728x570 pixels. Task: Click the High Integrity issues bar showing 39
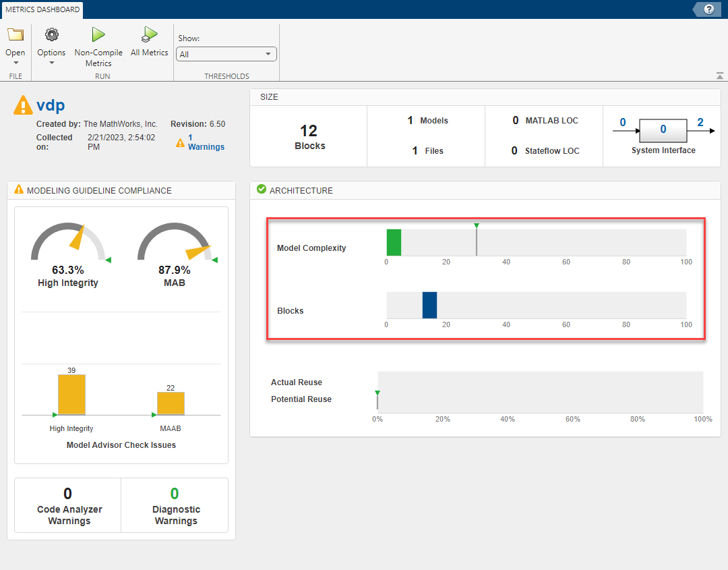click(71, 395)
